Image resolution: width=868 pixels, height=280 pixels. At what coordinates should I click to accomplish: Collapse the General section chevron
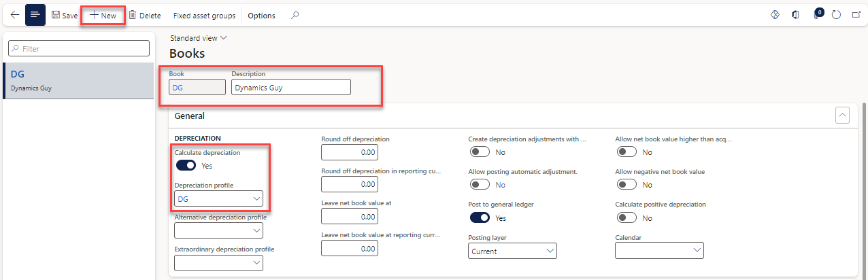[842, 116]
